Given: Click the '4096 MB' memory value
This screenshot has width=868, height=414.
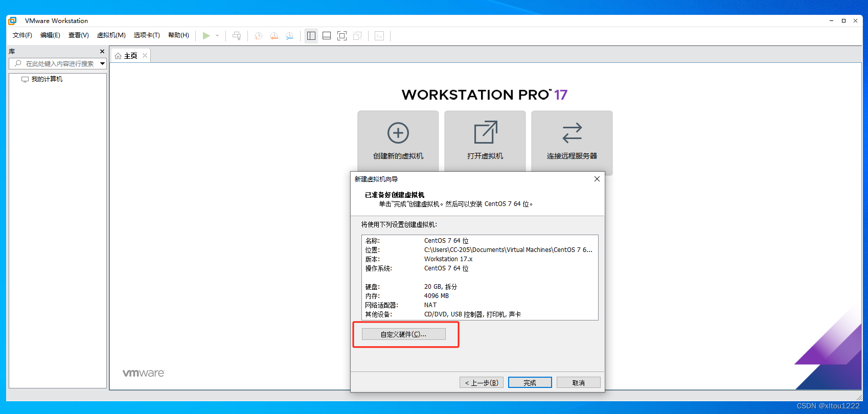Looking at the screenshot, I should coord(437,296).
